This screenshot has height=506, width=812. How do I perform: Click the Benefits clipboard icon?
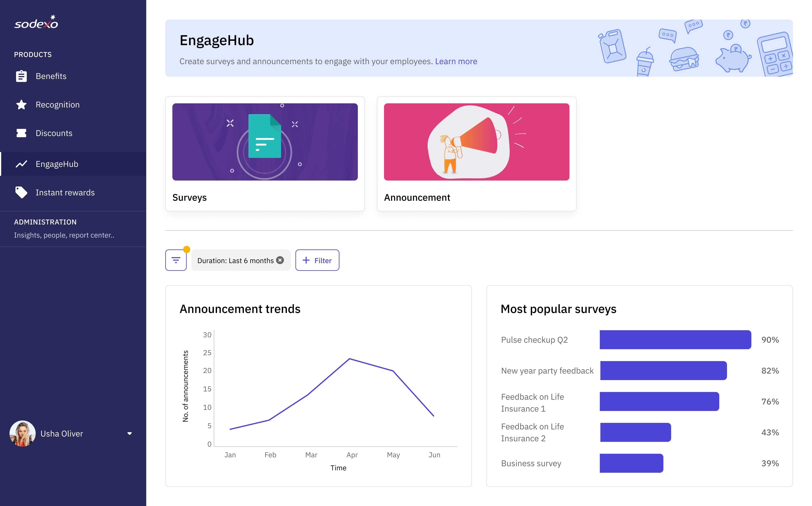pyautogui.click(x=21, y=76)
